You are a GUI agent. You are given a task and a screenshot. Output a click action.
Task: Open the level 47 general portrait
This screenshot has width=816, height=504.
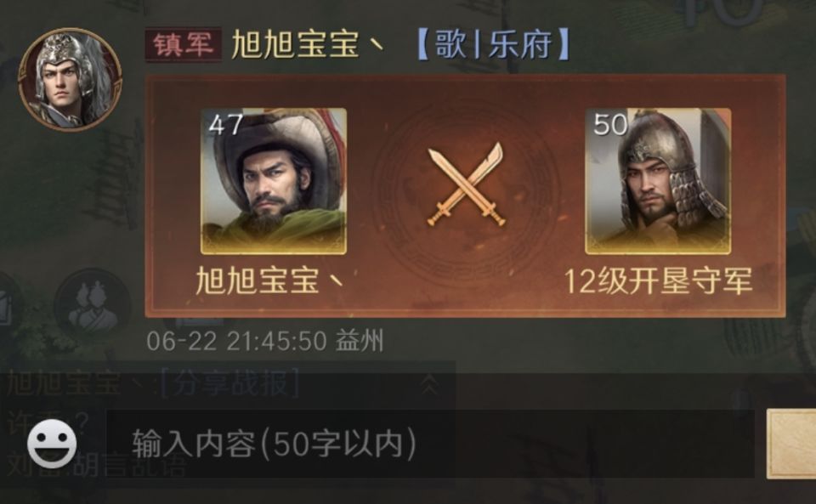point(274,181)
